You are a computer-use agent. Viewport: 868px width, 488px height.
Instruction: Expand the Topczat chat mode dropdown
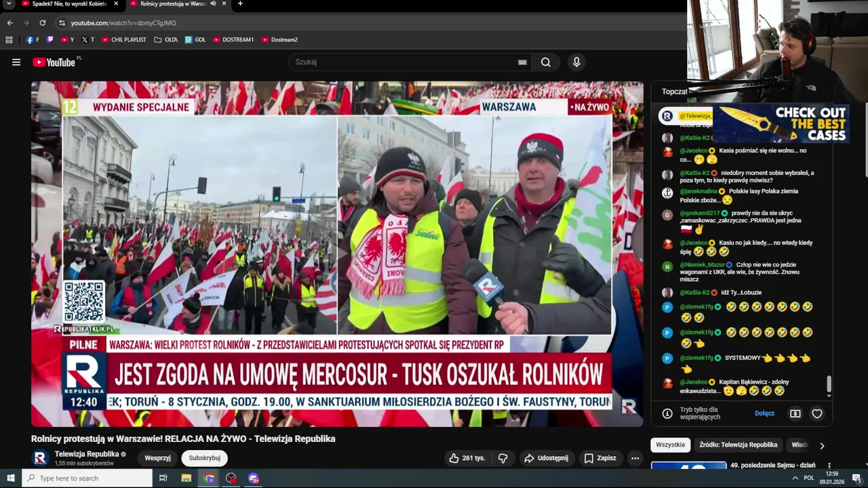point(676,91)
